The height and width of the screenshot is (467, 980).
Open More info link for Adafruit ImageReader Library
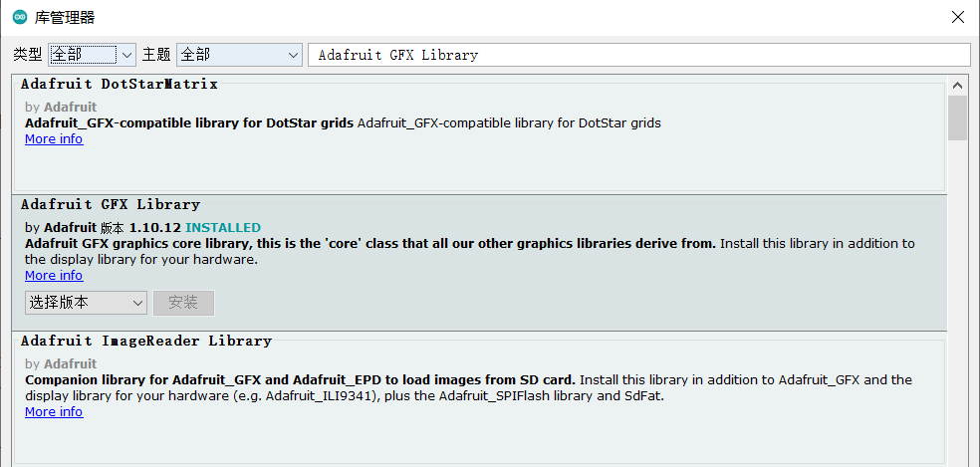[54, 411]
